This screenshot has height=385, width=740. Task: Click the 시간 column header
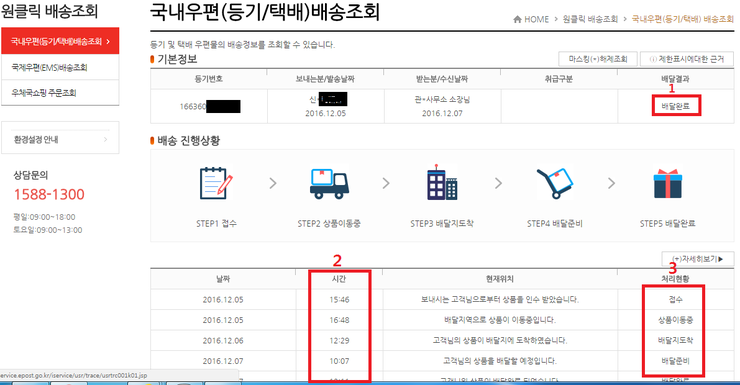[339, 279]
